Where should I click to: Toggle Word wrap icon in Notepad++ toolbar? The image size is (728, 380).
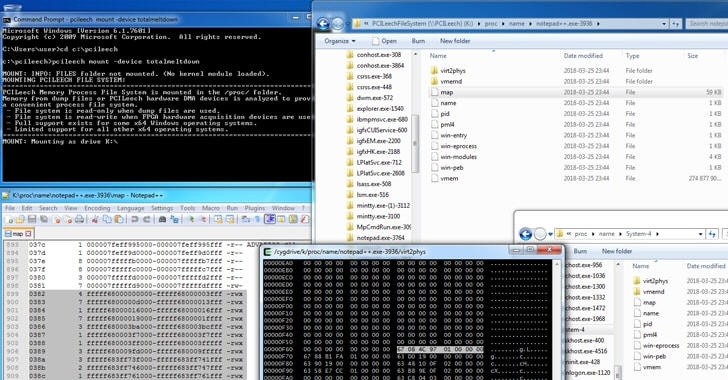click(x=245, y=219)
